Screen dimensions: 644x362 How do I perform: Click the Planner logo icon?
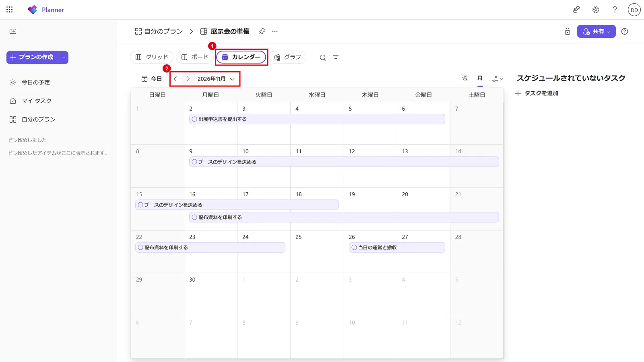point(32,10)
